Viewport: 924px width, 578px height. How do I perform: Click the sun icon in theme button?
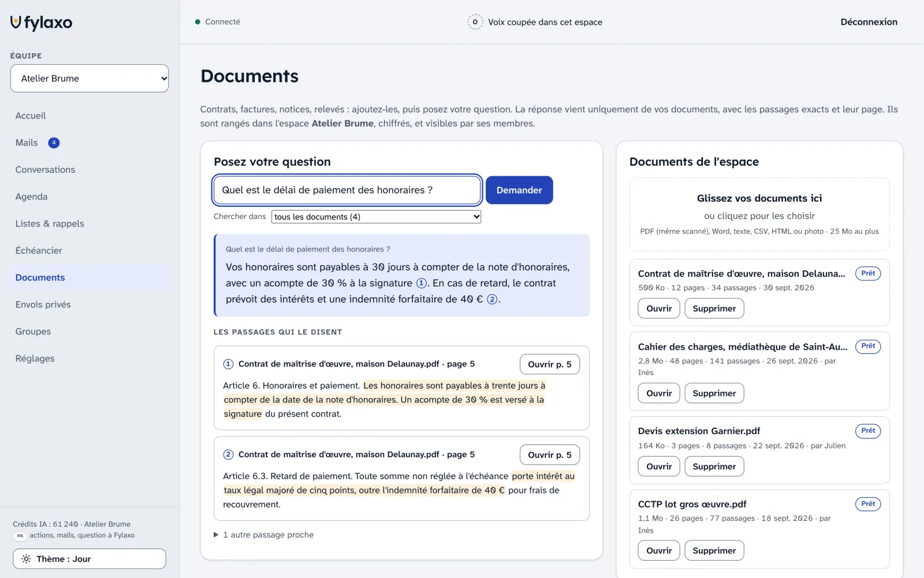[x=26, y=559]
